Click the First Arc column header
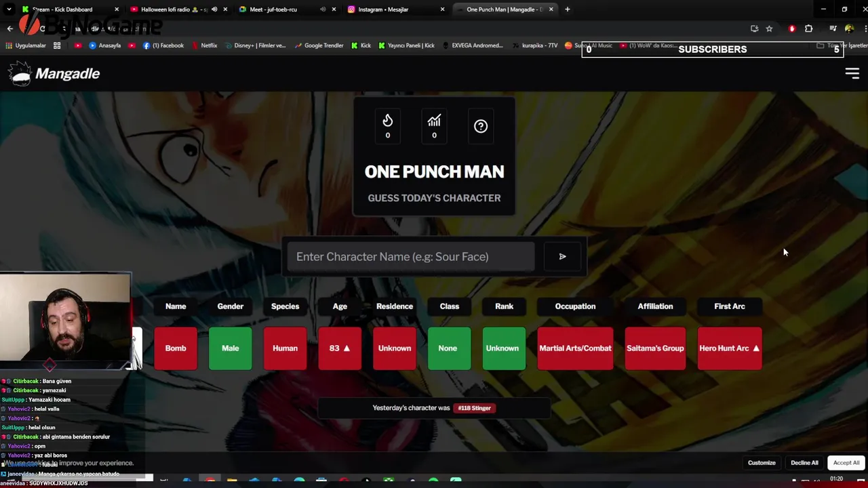 pyautogui.click(x=730, y=306)
